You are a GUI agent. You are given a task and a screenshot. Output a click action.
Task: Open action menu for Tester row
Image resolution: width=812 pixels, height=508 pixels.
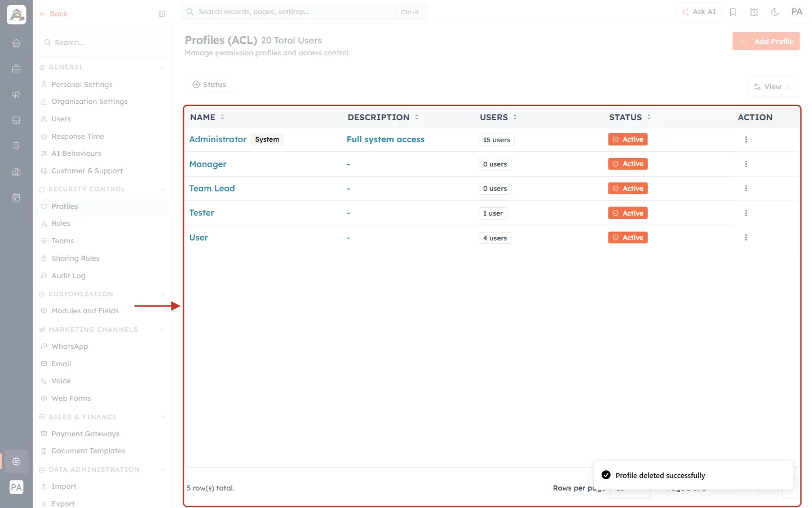tap(746, 213)
